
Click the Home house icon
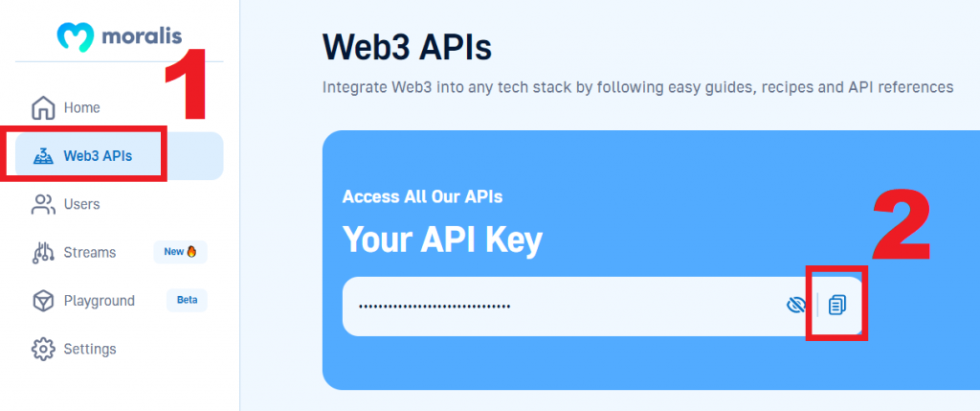pyautogui.click(x=43, y=107)
